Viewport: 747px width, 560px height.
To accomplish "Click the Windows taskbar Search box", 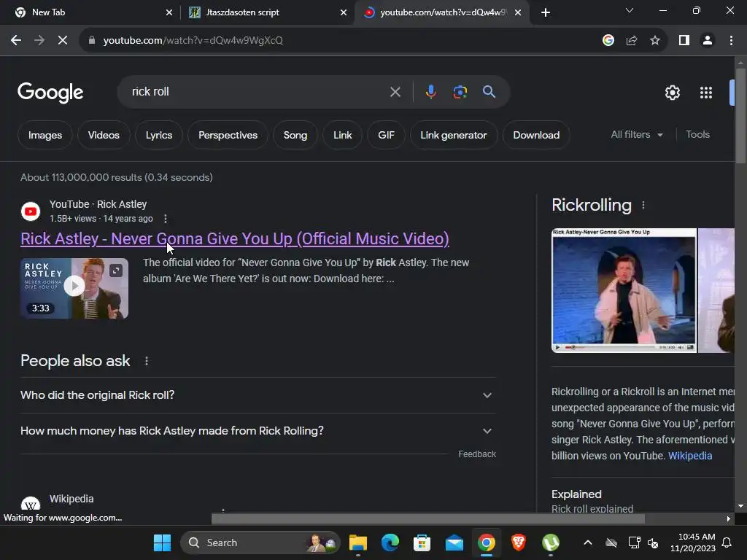I will (260, 542).
